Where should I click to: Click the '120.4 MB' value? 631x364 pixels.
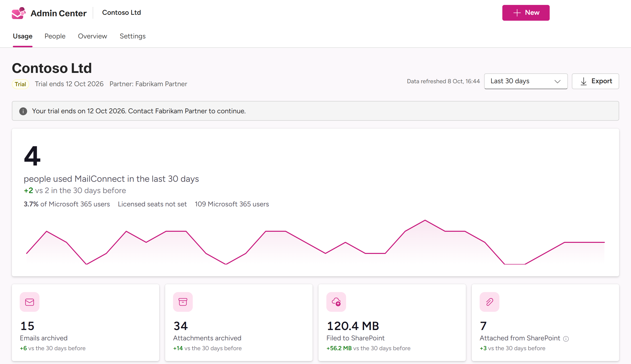(x=353, y=326)
